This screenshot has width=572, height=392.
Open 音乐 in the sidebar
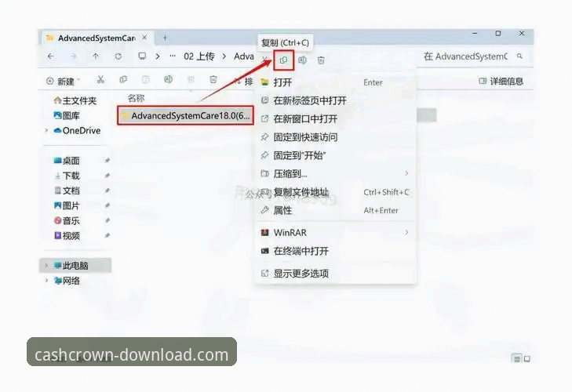67,220
